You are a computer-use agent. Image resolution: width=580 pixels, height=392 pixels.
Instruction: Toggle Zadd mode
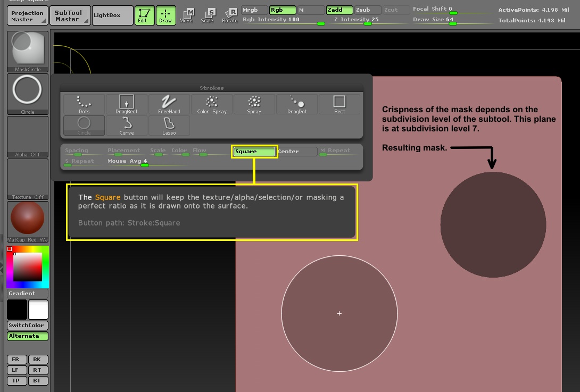click(339, 10)
